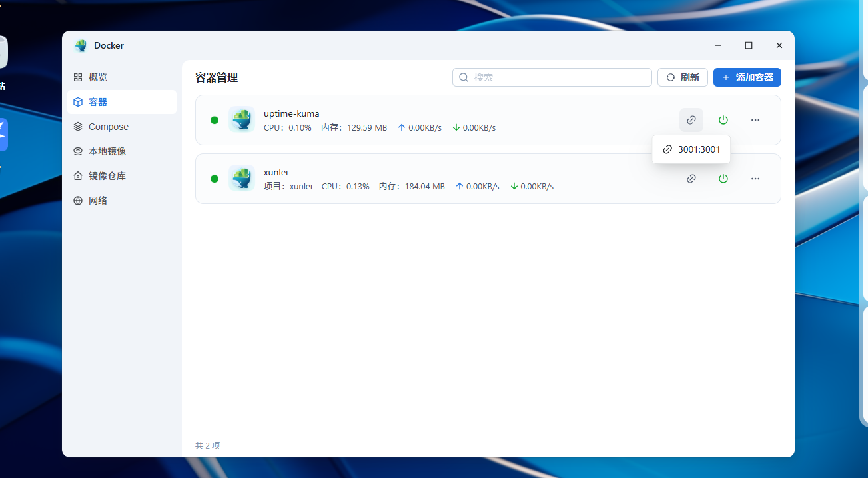Image resolution: width=868 pixels, height=478 pixels.
Task: Open the 网络 network section
Action: 122,201
